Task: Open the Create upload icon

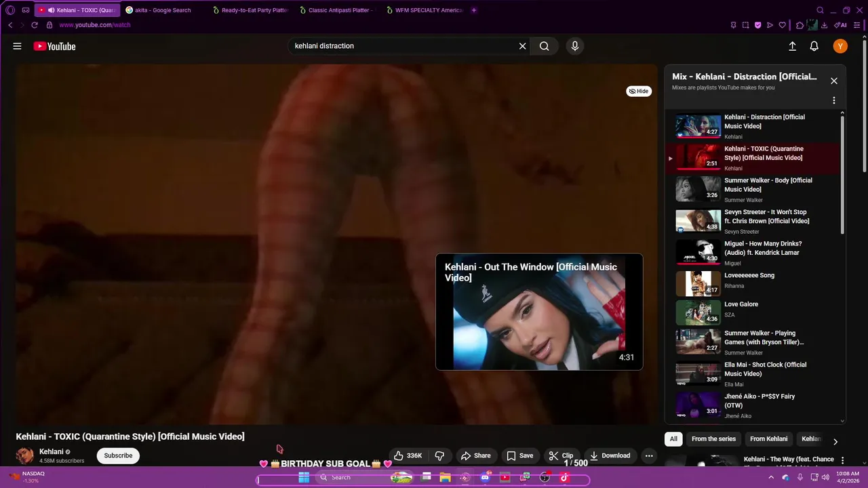Action: (x=792, y=46)
